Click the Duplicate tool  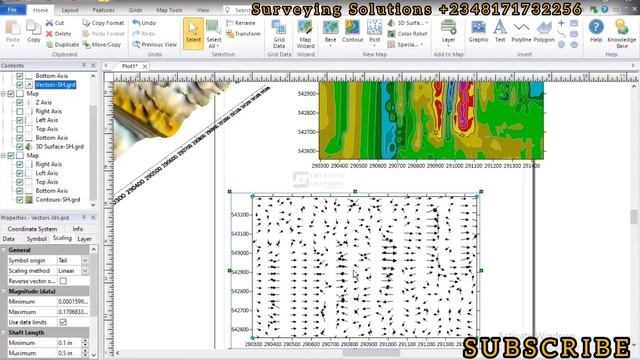[x=63, y=44]
